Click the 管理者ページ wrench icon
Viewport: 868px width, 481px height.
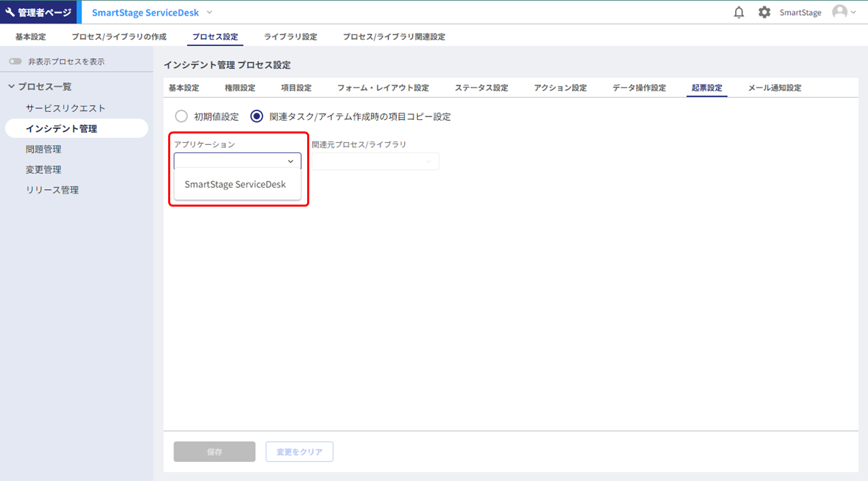(10, 12)
